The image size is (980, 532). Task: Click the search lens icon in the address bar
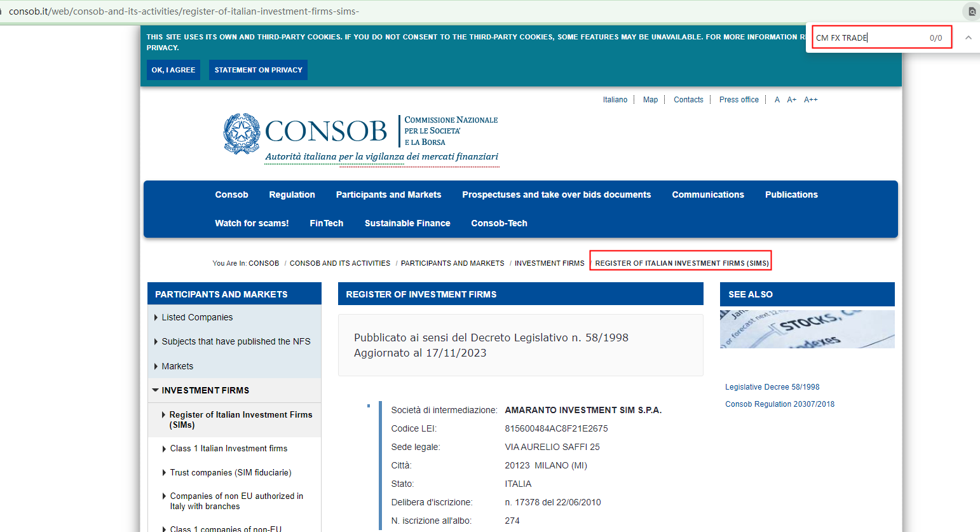click(x=972, y=11)
